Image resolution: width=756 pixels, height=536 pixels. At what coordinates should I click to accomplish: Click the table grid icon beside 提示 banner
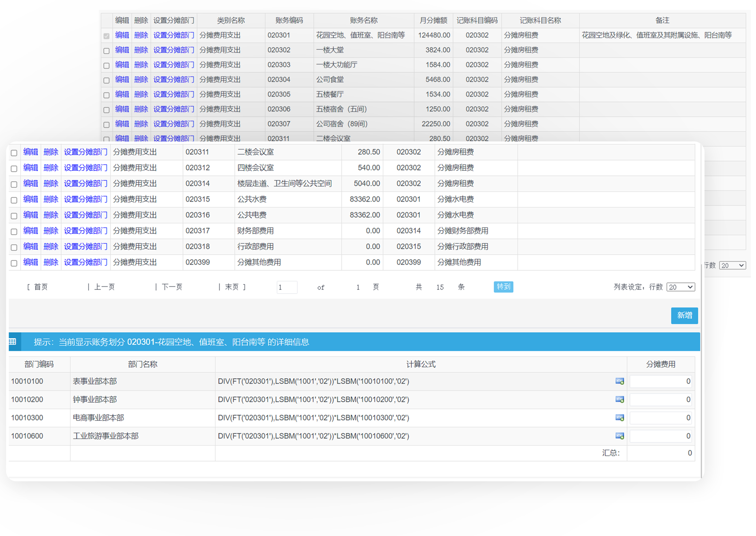(12, 342)
